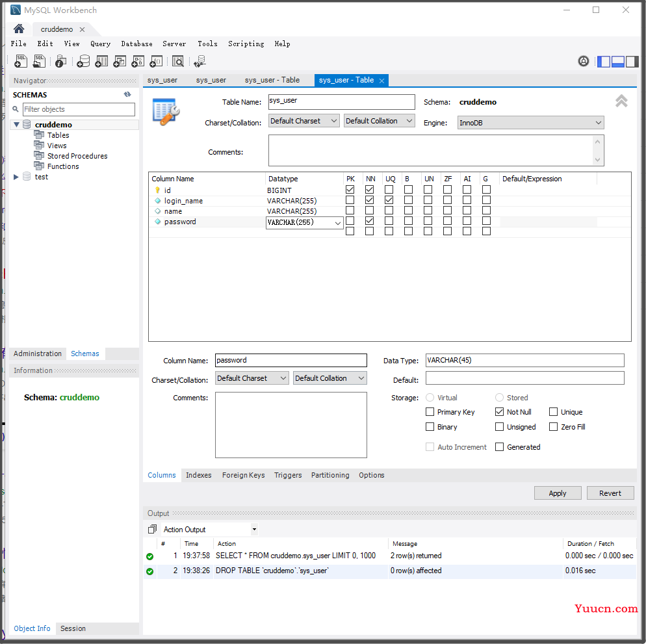Open table Default Collation dropdown
Image resolution: width=646 pixels, height=644 pixels.
click(x=379, y=121)
